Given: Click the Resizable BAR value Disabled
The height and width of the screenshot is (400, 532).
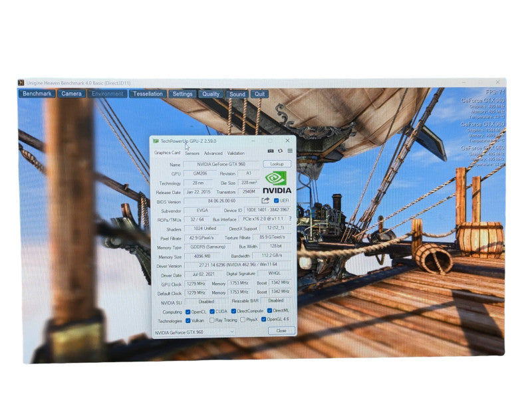Looking at the screenshot, I should pyautogui.click(x=276, y=301).
